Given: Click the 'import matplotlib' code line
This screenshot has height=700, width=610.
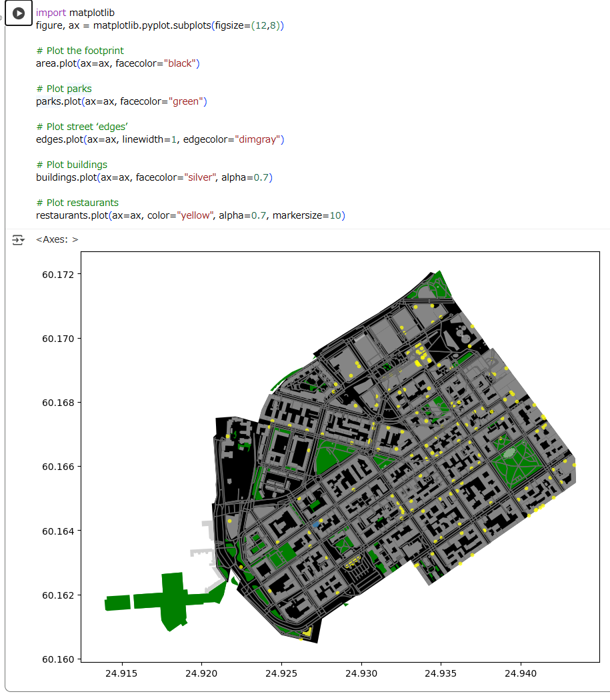Looking at the screenshot, I should pos(75,13).
